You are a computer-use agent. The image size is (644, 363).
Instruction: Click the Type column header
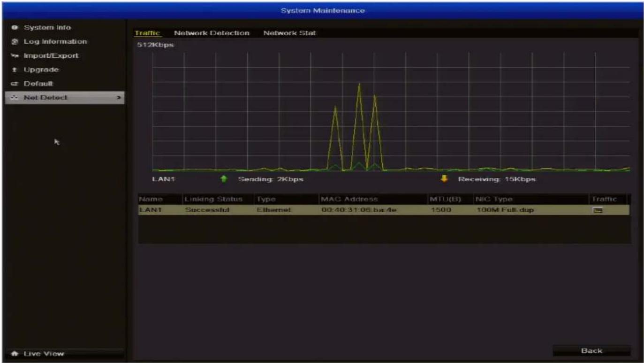266,200
